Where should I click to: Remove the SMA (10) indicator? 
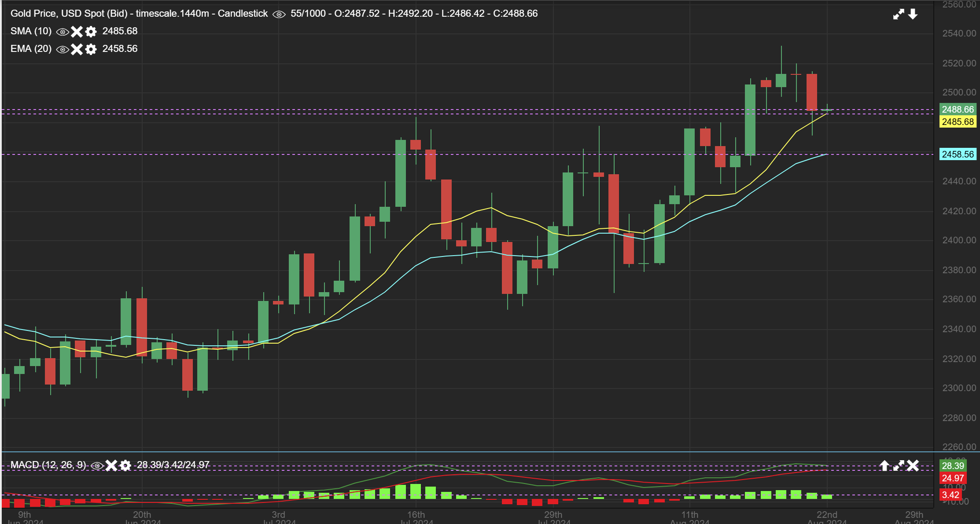(x=77, y=31)
